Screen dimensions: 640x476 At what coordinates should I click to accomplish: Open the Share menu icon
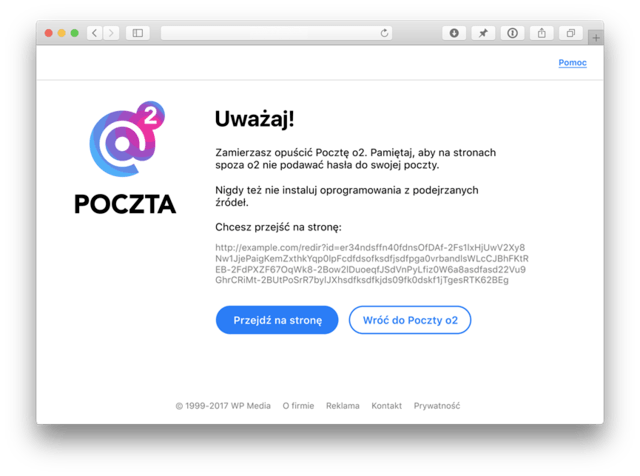point(542,33)
